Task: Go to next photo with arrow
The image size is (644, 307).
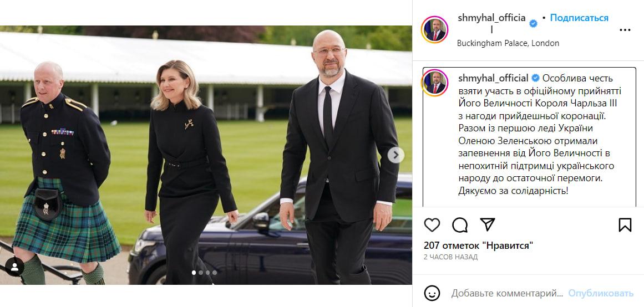Action: [x=395, y=155]
